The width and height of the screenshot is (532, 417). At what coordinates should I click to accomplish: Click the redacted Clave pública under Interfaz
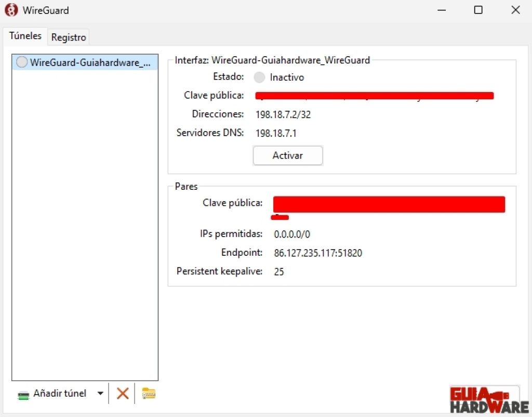374,95
